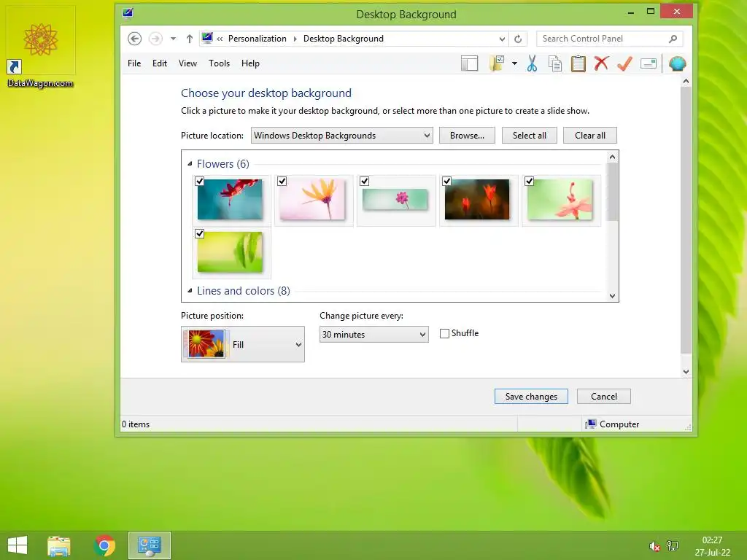The image size is (747, 560).
Task: Collapse the Lines and colors (8) group
Action: click(190, 290)
